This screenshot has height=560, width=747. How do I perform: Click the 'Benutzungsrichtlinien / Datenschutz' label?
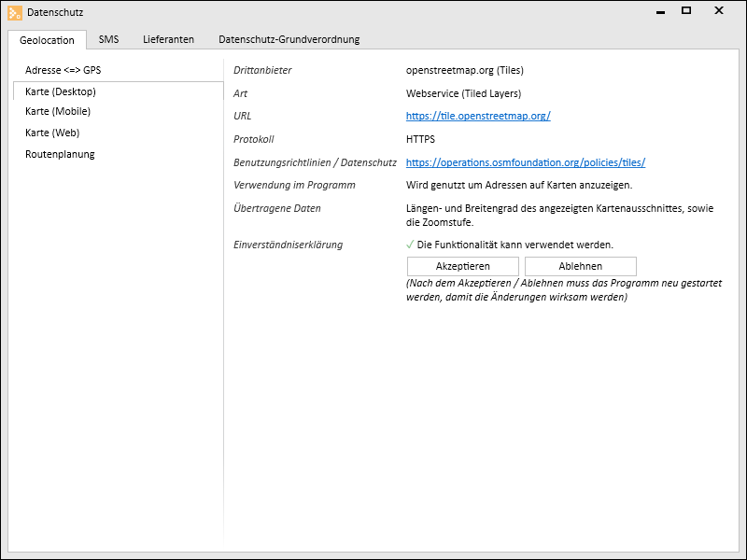point(315,162)
